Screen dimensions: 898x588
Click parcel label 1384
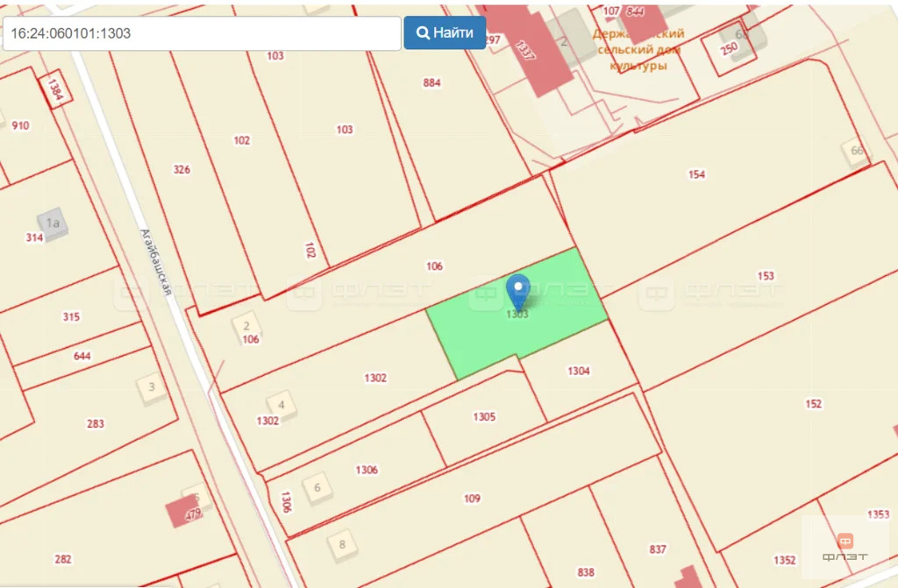[55, 89]
